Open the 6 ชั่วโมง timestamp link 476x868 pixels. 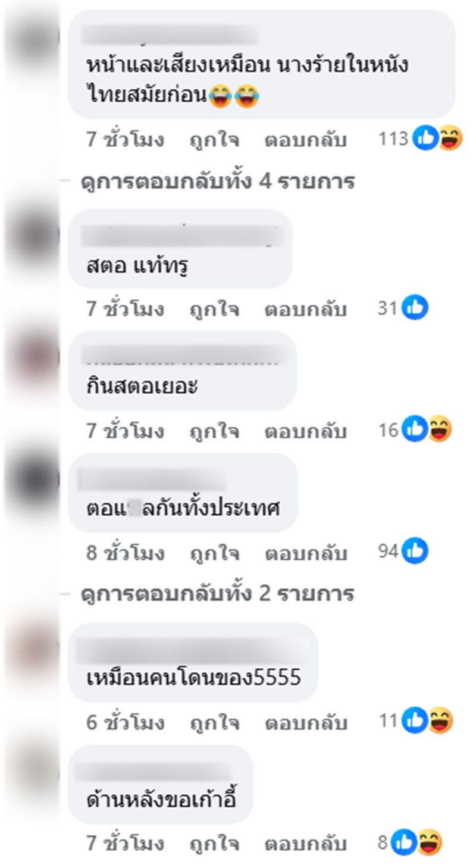pos(125,723)
